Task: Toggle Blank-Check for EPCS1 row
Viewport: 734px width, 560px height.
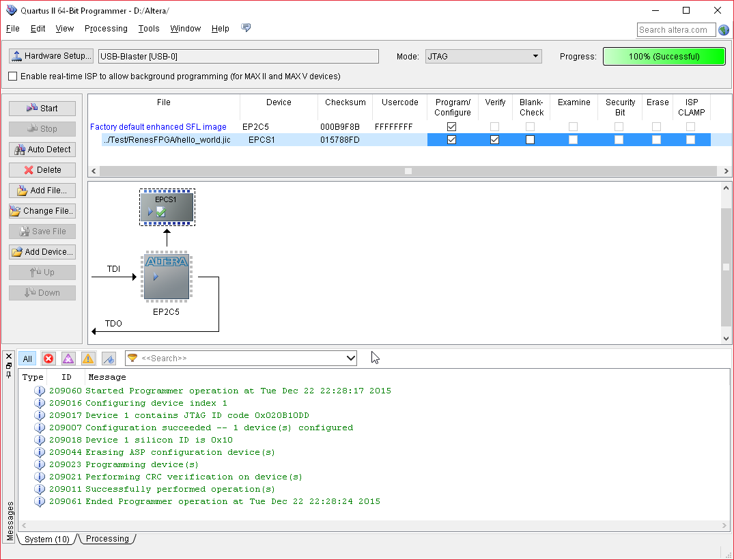Action: 530,139
